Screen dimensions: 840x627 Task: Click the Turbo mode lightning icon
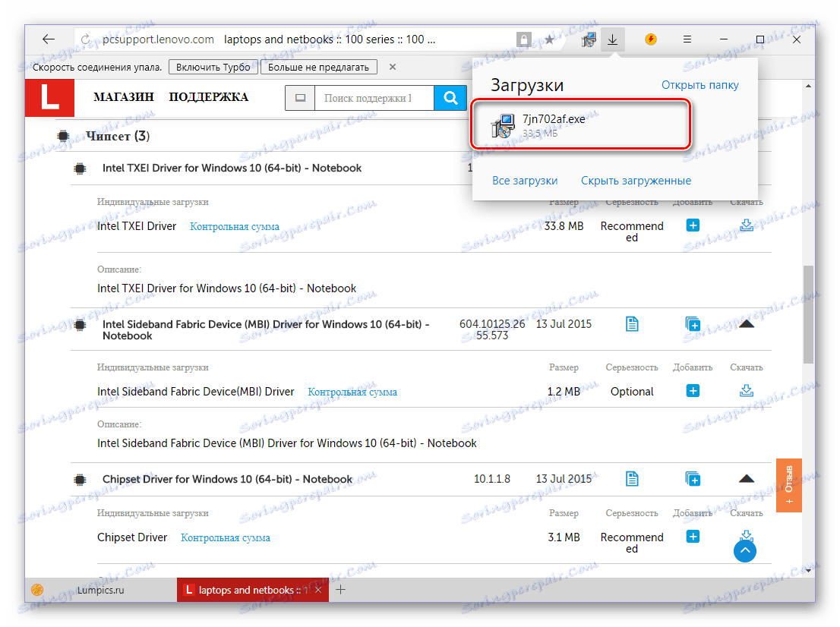coord(650,39)
